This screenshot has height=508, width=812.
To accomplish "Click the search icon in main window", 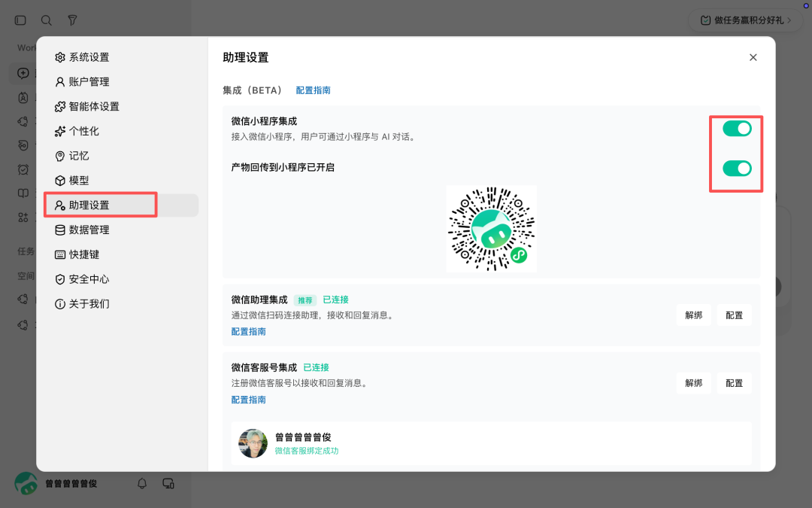I will (x=46, y=20).
